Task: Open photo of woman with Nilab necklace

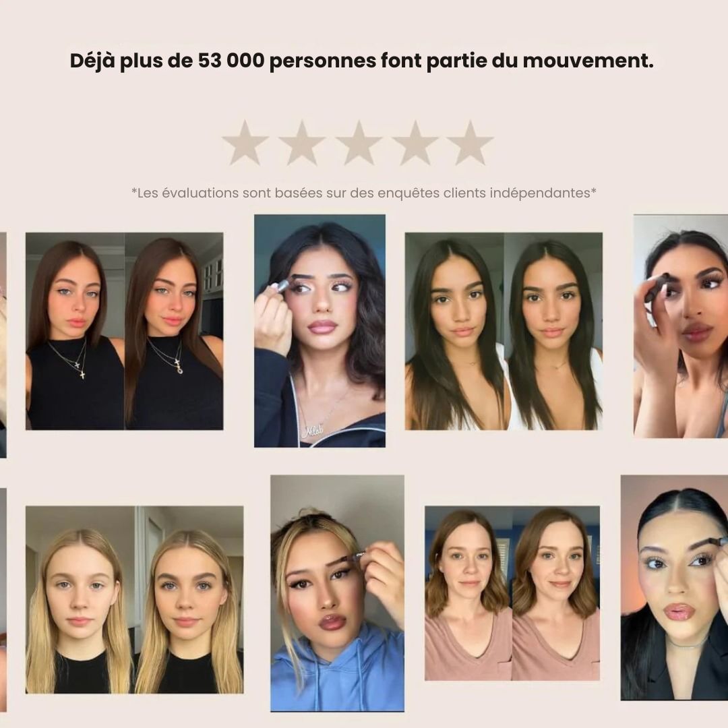Action: 320,330
